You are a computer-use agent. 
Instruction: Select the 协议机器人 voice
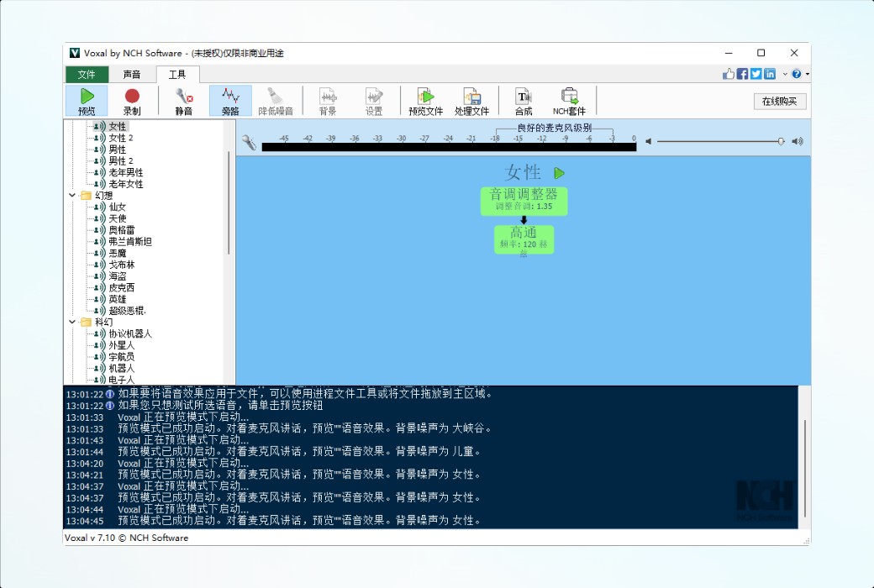click(x=130, y=333)
